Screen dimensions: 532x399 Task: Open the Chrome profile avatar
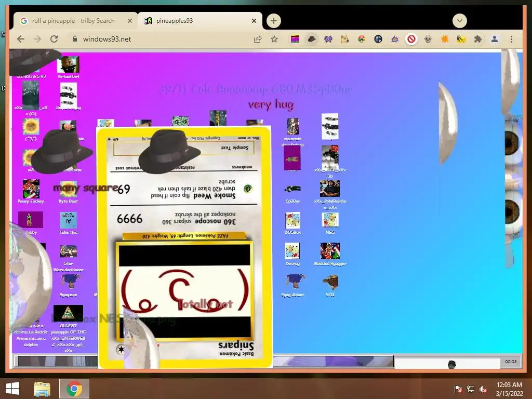[x=495, y=39]
